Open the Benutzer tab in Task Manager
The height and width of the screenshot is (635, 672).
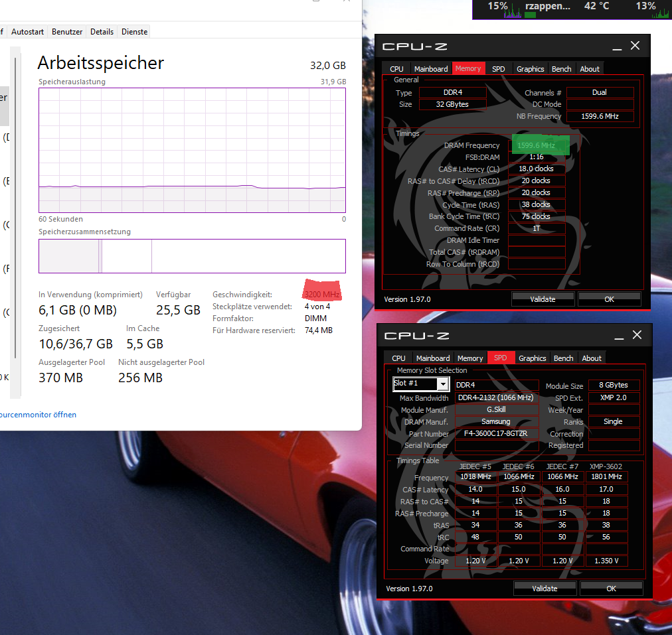[67, 32]
